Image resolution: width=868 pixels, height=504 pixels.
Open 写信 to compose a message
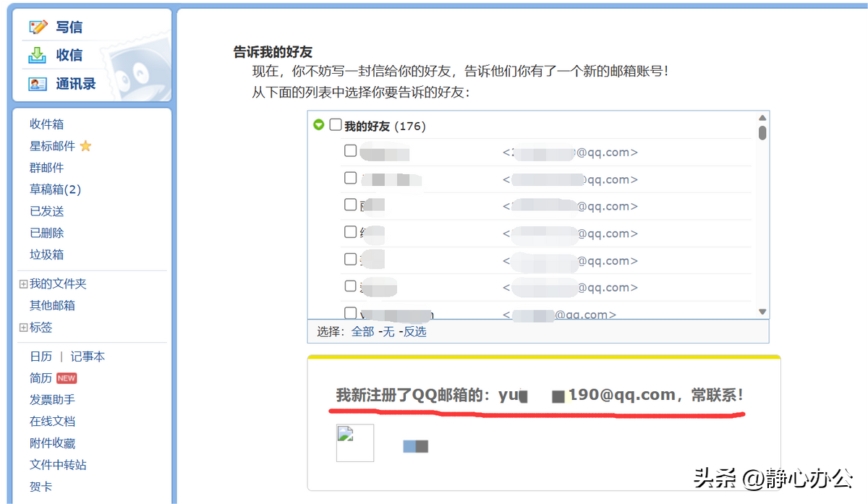point(69,27)
